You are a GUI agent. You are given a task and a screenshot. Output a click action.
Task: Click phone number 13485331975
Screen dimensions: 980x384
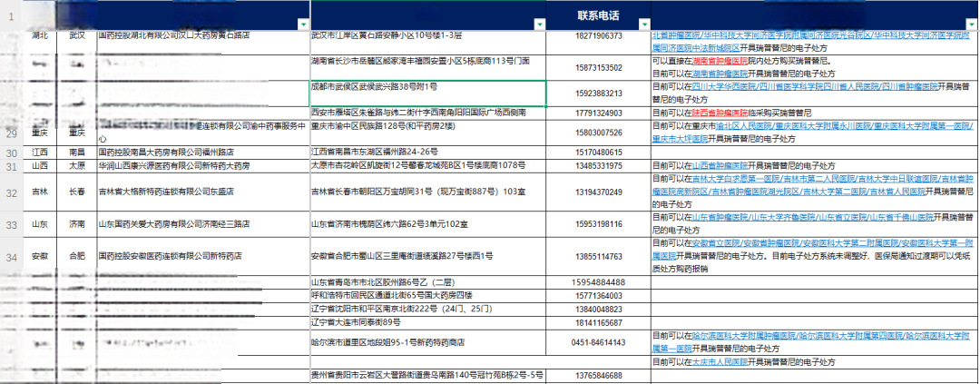(599, 166)
